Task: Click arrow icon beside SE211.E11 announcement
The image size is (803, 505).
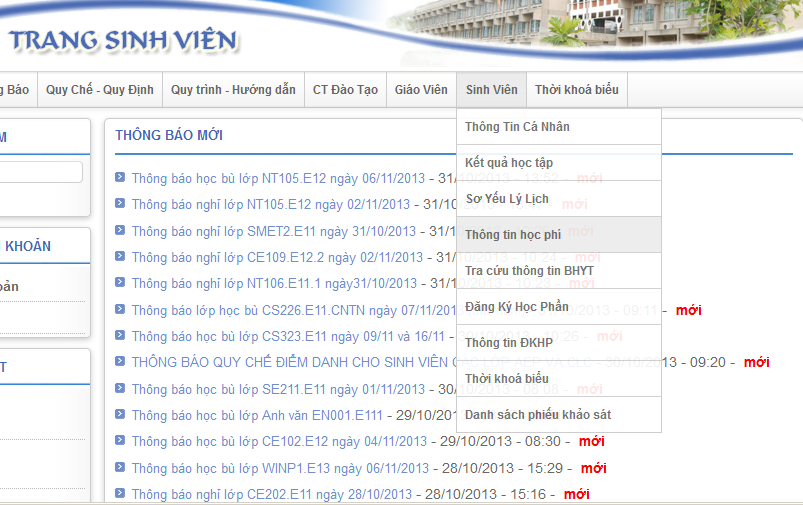Action: (120, 388)
